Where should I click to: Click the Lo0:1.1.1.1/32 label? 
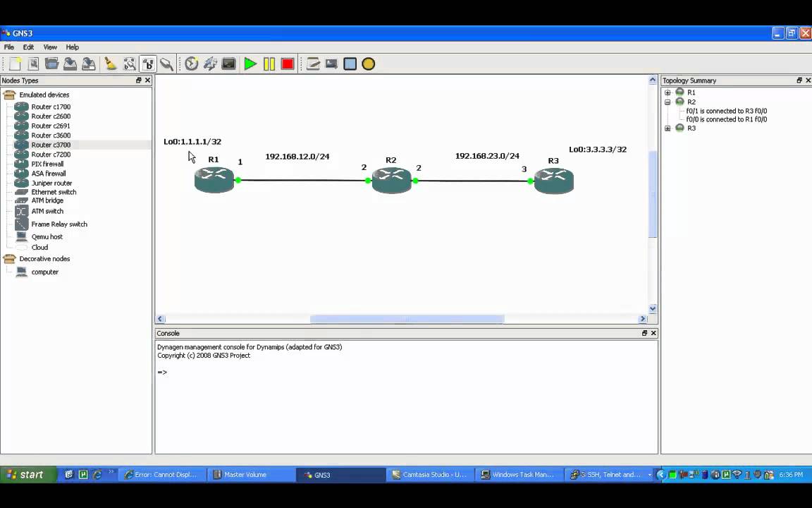click(192, 142)
